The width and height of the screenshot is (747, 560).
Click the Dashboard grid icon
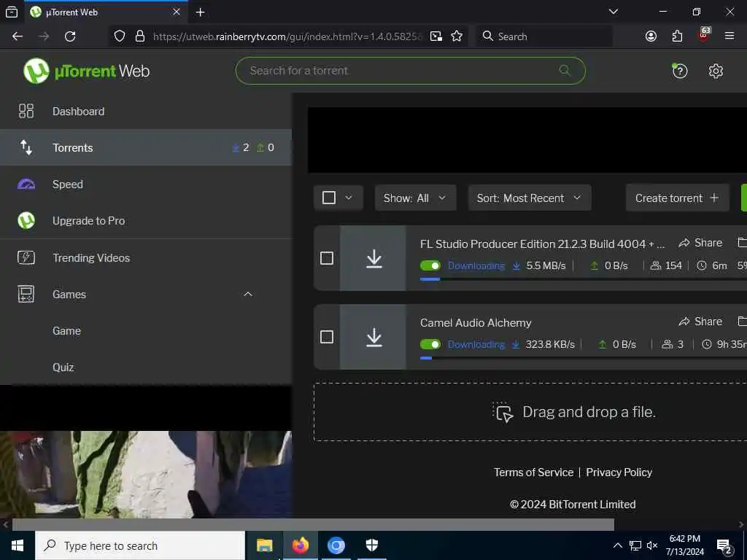(26, 111)
